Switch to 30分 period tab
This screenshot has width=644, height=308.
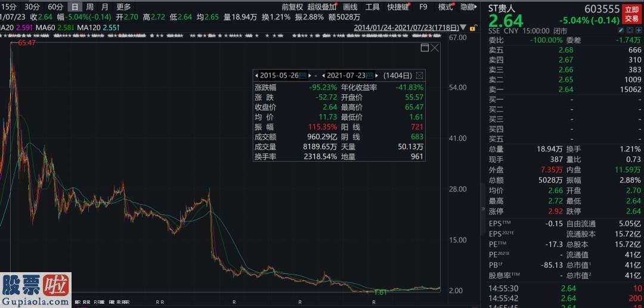pos(32,7)
